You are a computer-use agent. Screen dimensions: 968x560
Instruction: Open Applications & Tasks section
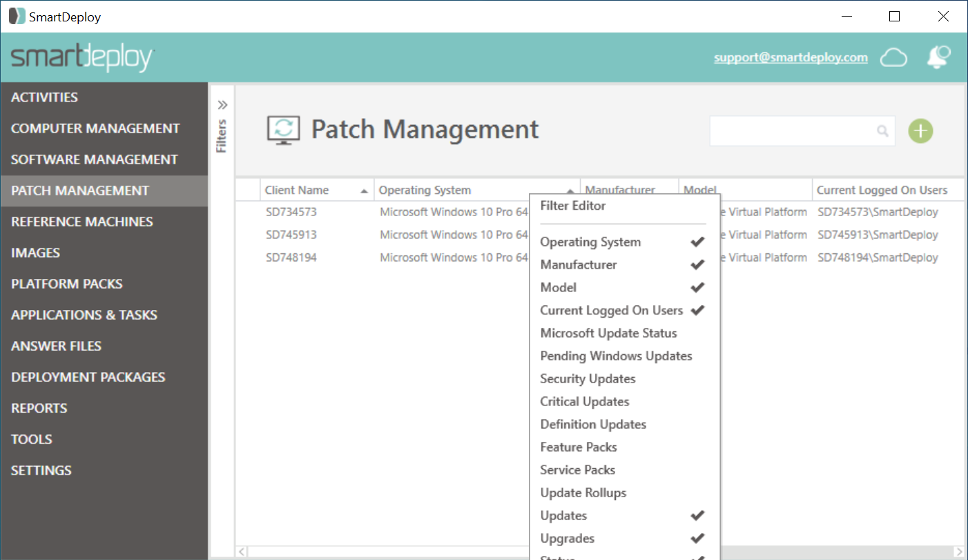click(104, 315)
